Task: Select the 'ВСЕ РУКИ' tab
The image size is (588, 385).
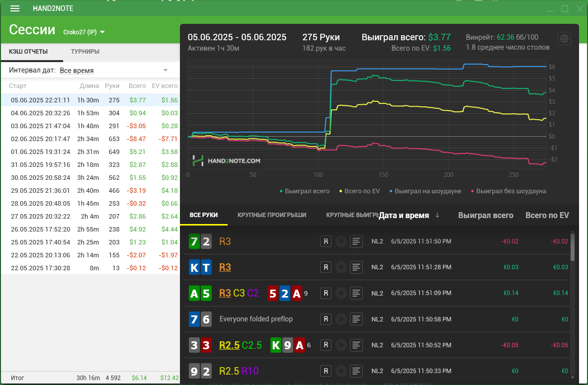Action: pyautogui.click(x=204, y=215)
